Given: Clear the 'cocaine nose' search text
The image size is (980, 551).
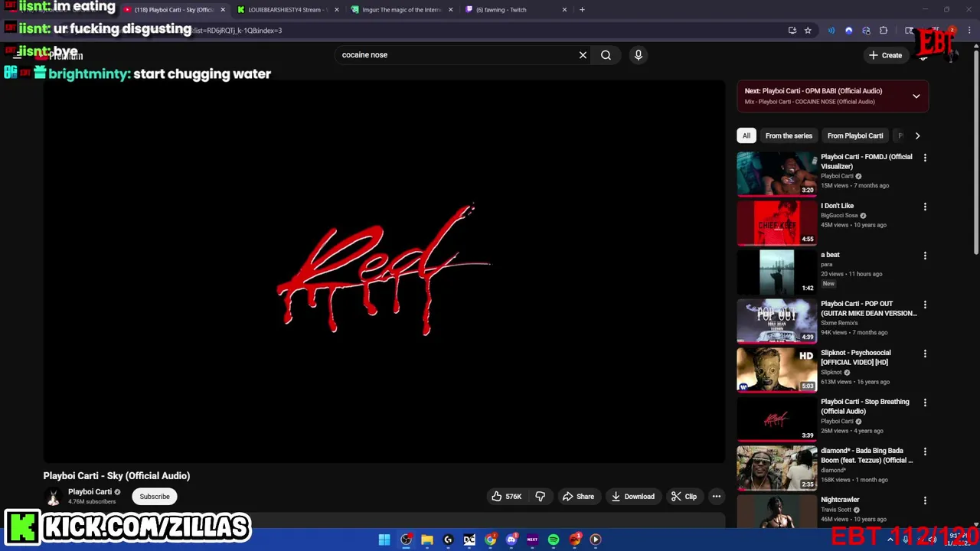Looking at the screenshot, I should coord(583,55).
